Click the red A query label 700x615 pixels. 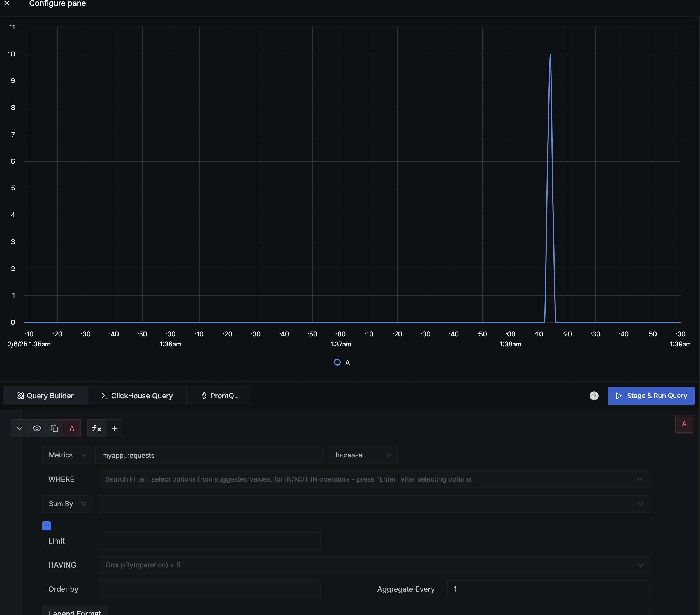point(72,428)
